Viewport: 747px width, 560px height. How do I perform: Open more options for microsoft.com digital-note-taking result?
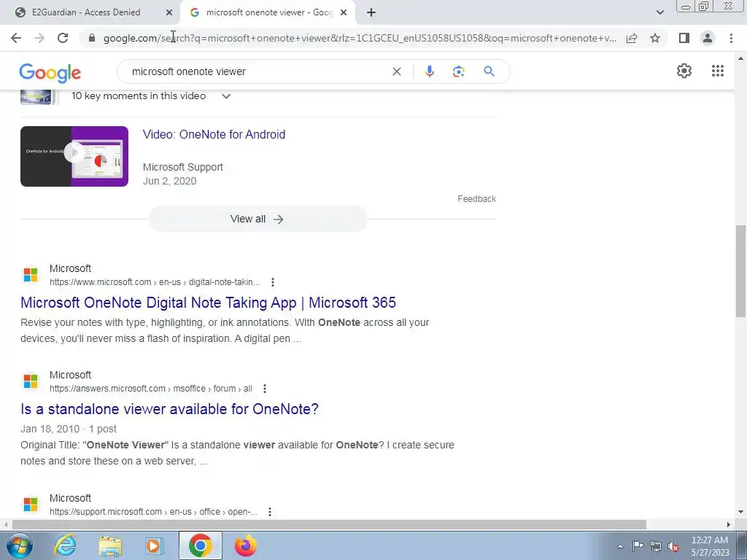click(273, 282)
